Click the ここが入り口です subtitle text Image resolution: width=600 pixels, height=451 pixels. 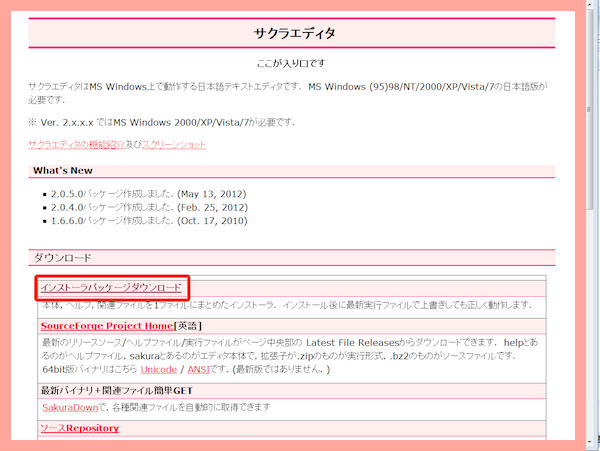(x=291, y=63)
